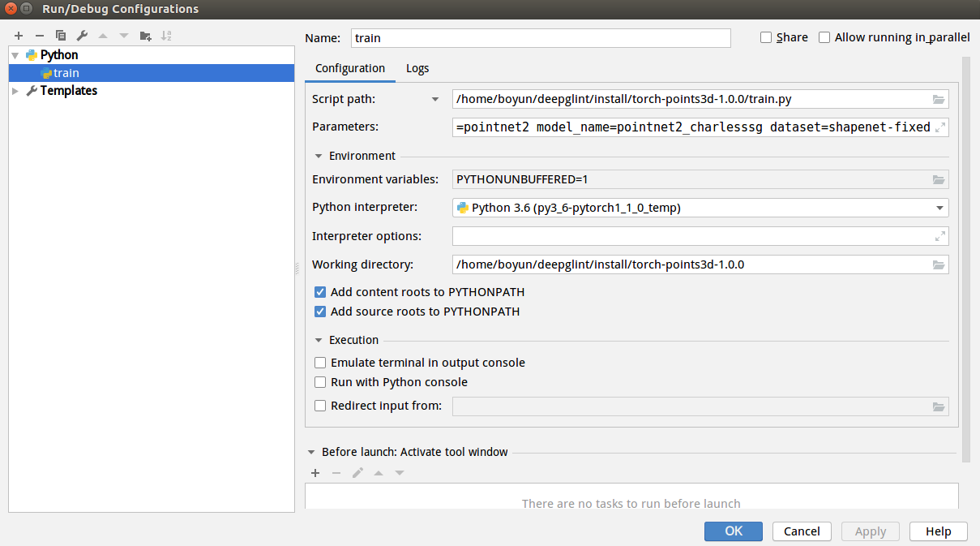Browse for the script path file
Viewport: 980px width, 546px height.
click(939, 98)
